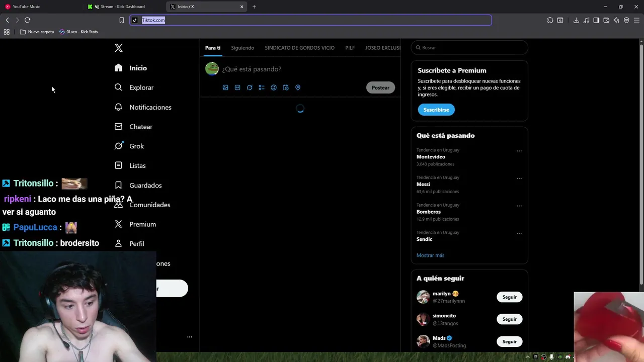Open SINDICATO DE GORDOS VICIO tab
Screen dimensions: 644x362
299,48
